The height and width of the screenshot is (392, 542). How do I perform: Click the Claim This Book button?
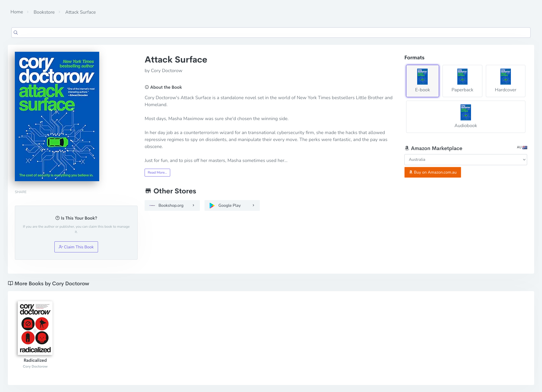76,247
